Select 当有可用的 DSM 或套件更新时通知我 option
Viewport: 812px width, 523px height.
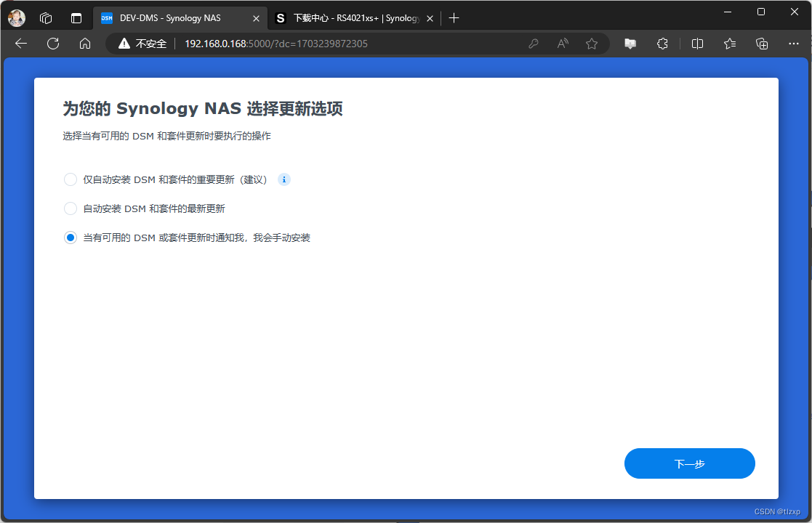point(71,238)
